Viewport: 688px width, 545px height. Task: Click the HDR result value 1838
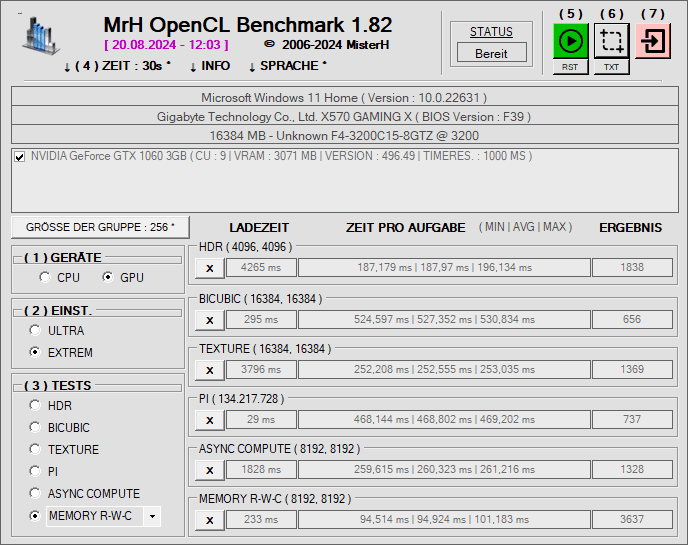[632, 267]
